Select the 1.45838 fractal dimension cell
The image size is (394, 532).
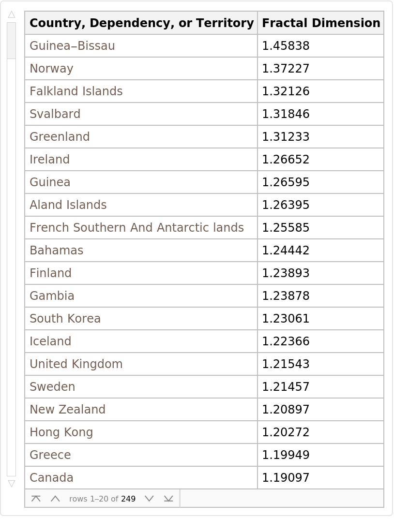(x=286, y=46)
